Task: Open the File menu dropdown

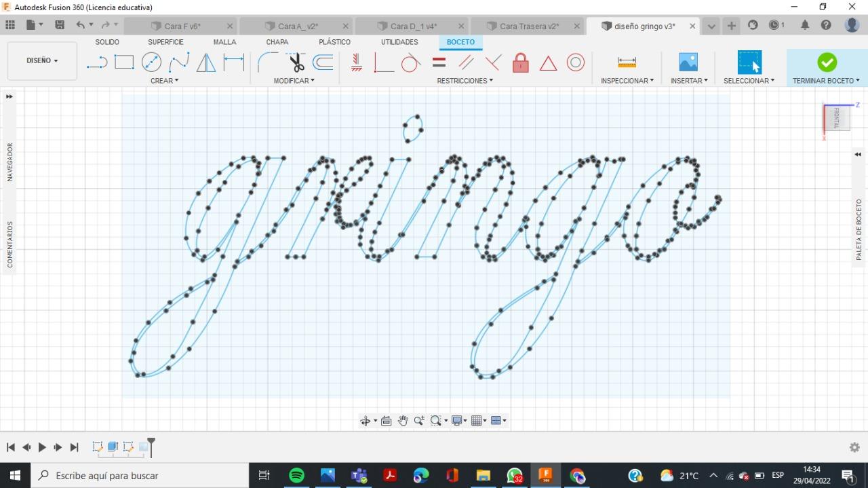Action: point(34,25)
